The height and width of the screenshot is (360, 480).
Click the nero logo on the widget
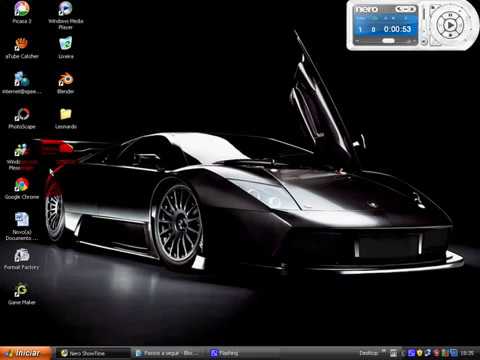coord(366,9)
